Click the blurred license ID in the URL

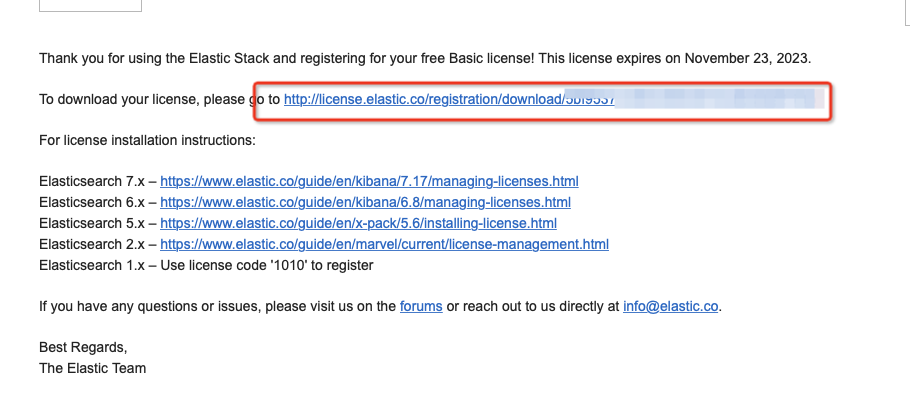click(700, 99)
